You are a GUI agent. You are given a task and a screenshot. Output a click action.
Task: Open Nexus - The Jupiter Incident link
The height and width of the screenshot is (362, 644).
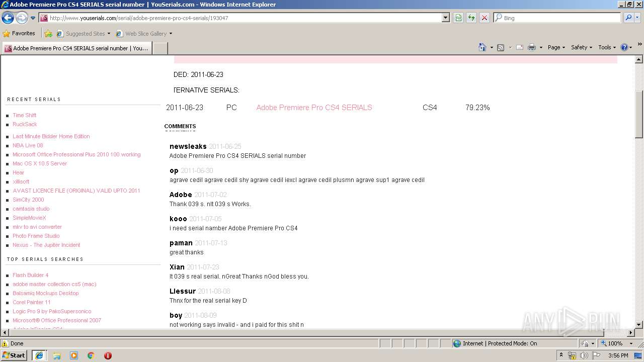46,245
